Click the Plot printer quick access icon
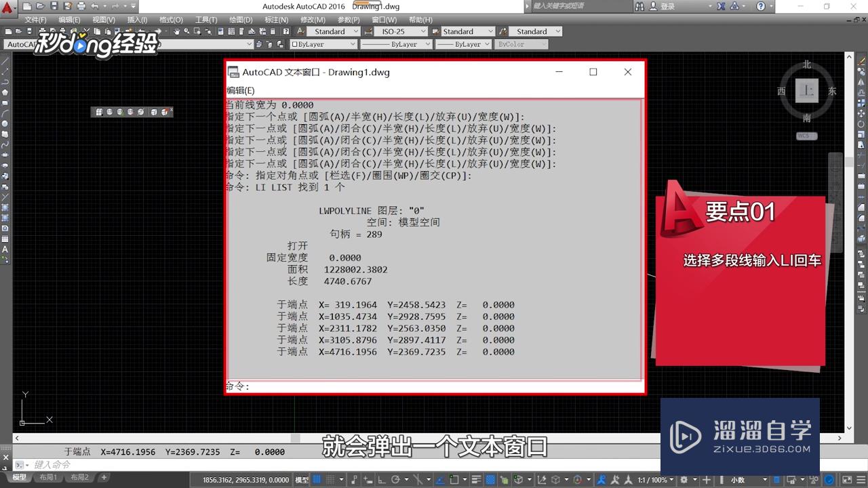This screenshot has height=488, width=868. [x=81, y=6]
